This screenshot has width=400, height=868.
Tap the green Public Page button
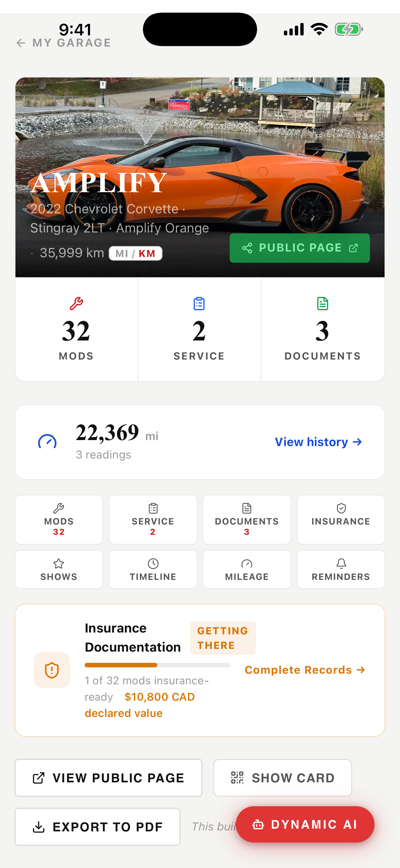(x=300, y=248)
